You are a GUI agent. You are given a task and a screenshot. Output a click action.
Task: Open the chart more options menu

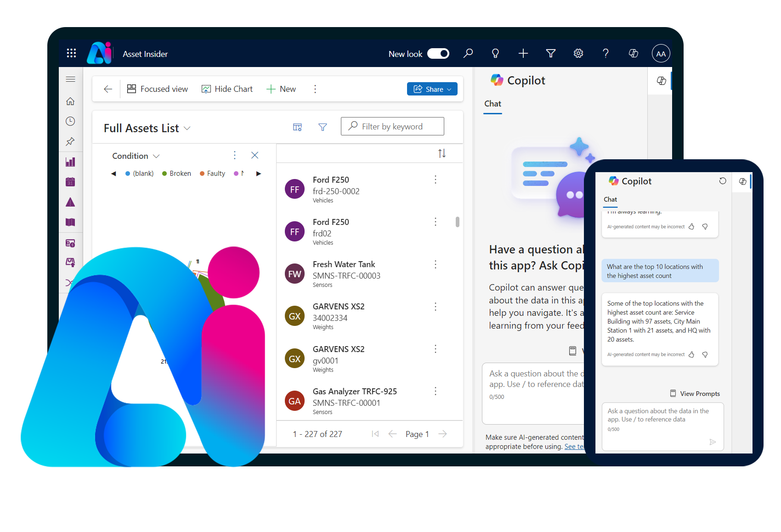pyautogui.click(x=235, y=155)
